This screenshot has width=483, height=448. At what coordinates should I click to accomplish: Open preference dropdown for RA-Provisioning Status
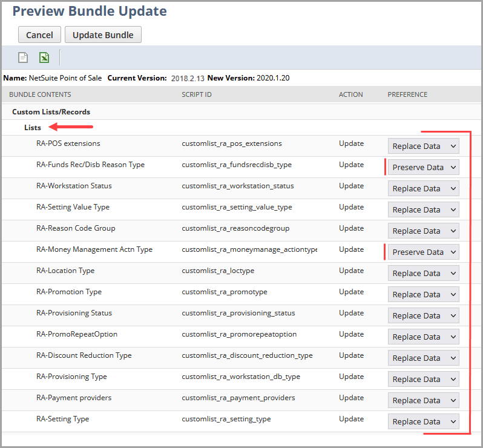(423, 316)
